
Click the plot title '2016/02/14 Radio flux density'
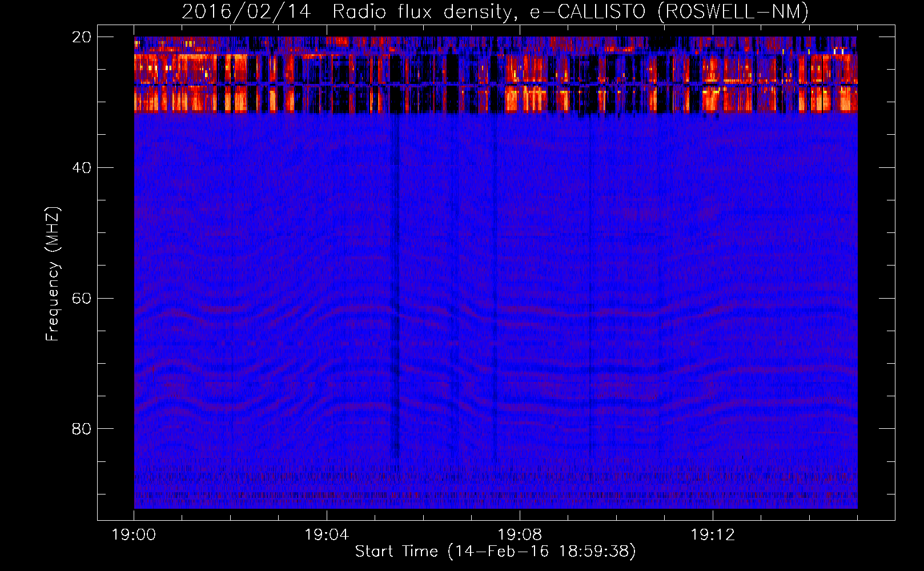tap(495, 11)
